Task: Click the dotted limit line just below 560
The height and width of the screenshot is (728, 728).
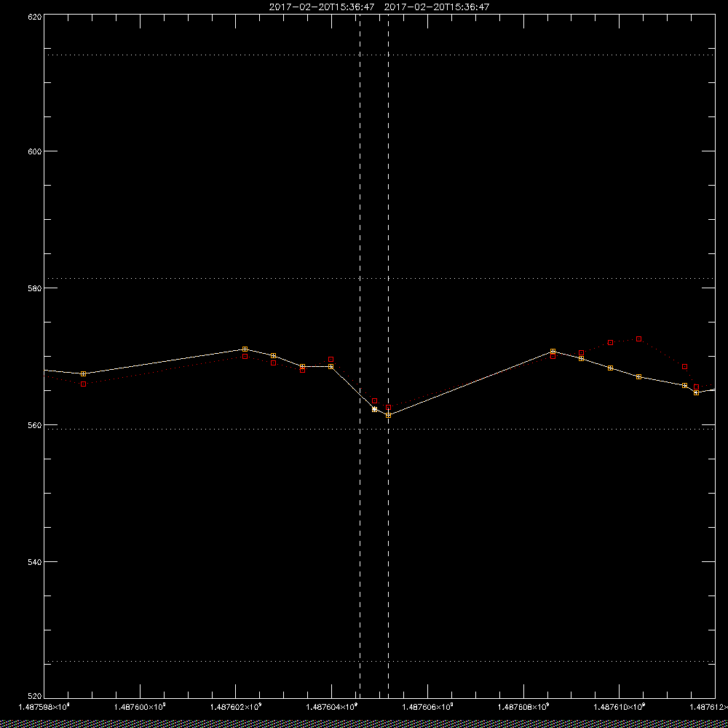Action: [x=379, y=429]
